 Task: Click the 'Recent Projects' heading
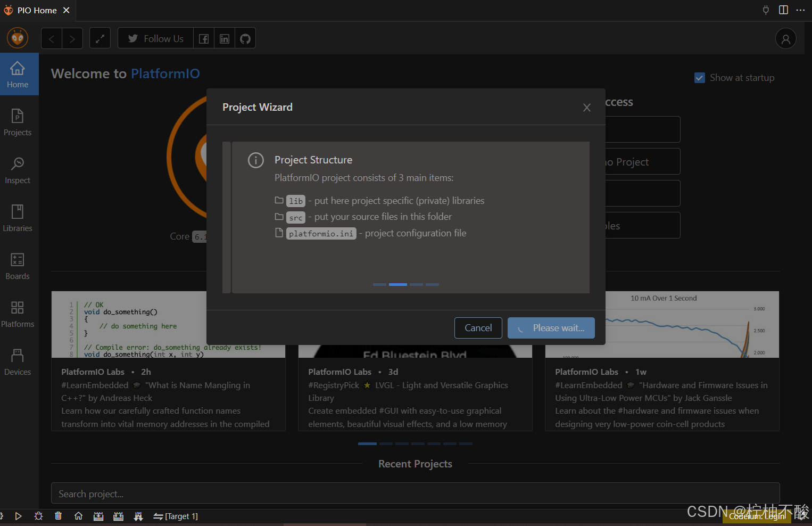pyautogui.click(x=415, y=464)
